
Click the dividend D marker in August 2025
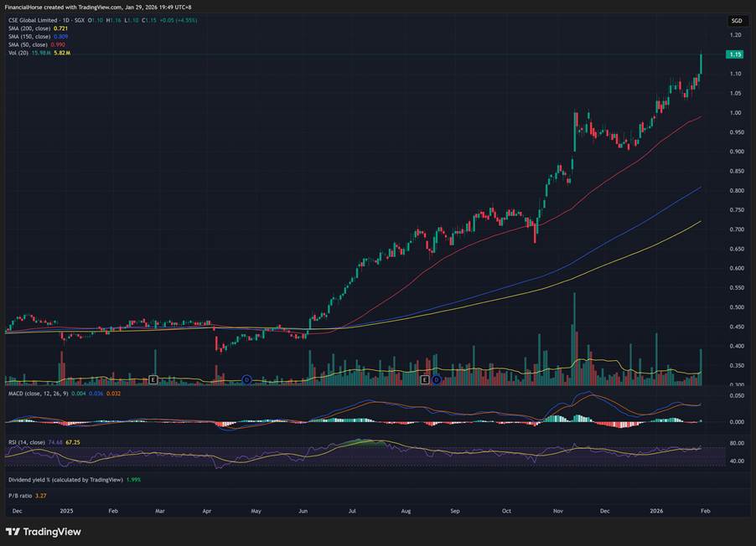click(x=436, y=380)
